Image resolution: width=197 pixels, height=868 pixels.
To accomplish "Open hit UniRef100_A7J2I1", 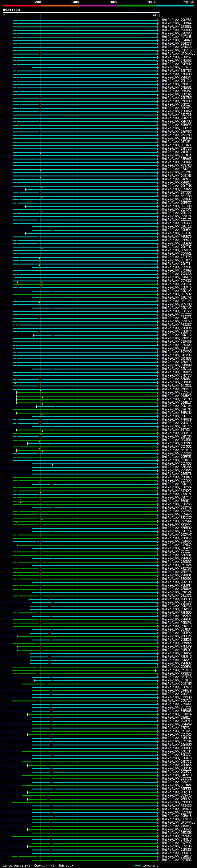I will (x=177, y=128).
